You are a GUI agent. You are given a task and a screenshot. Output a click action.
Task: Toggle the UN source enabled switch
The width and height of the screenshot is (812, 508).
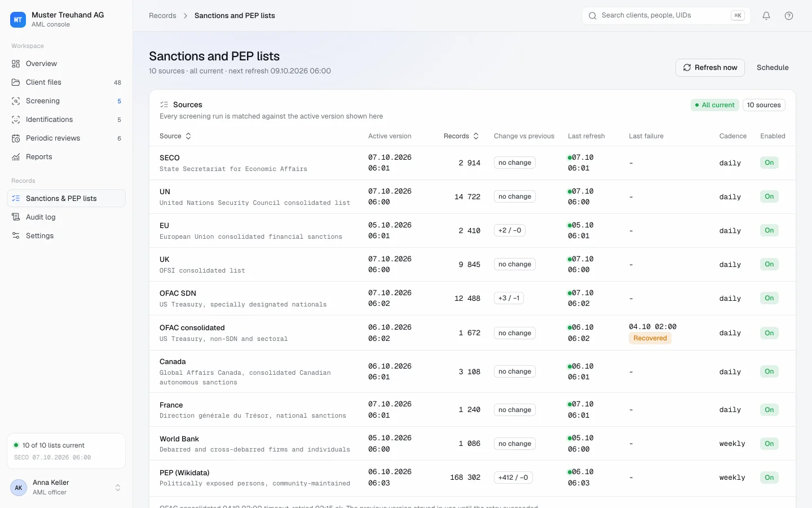pyautogui.click(x=769, y=196)
